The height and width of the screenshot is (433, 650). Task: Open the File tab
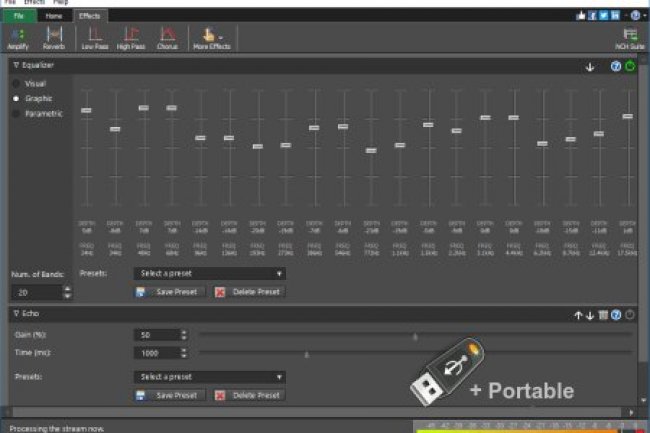[x=19, y=16]
